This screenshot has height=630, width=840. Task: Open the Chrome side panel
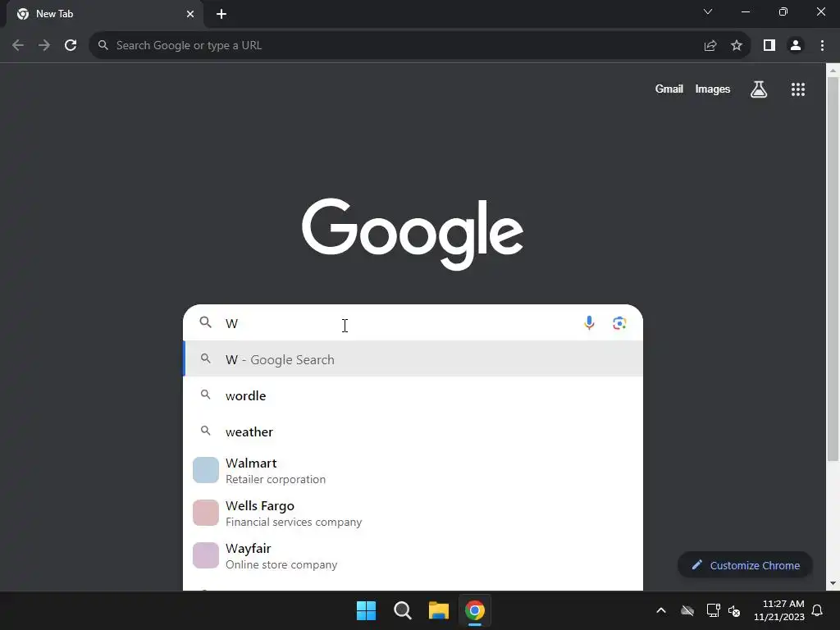click(769, 46)
